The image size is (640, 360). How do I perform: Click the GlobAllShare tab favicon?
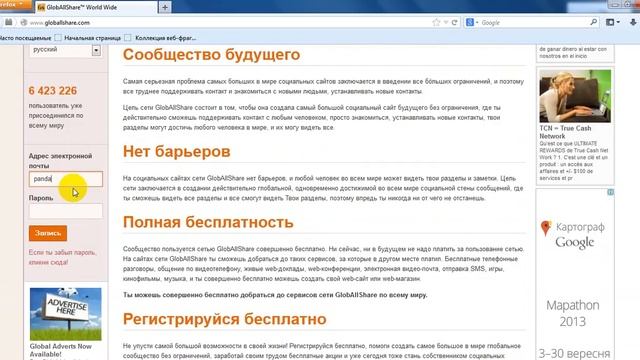tap(41, 7)
